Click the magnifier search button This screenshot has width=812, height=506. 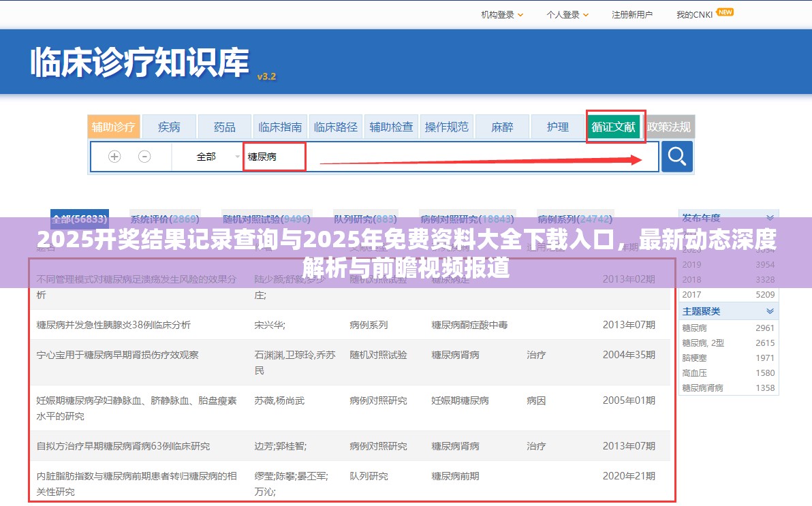pyautogui.click(x=677, y=157)
